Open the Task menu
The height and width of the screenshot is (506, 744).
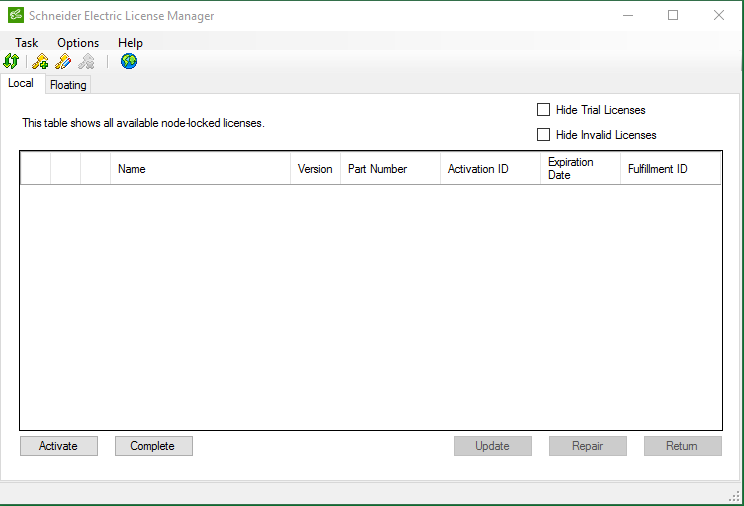tap(26, 43)
